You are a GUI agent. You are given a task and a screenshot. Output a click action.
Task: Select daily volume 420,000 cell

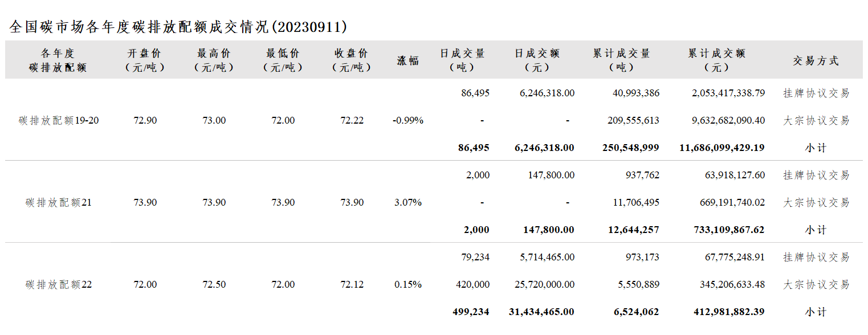click(473, 284)
